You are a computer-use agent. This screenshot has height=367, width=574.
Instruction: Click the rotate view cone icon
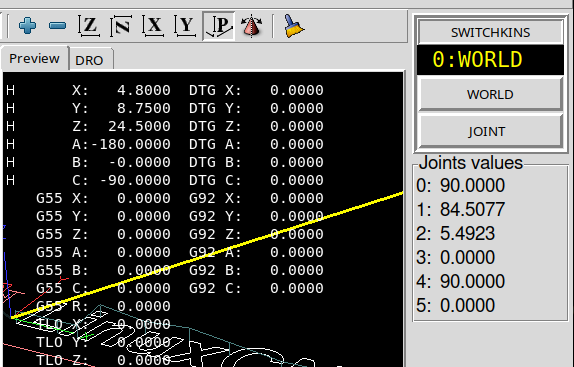click(x=251, y=26)
